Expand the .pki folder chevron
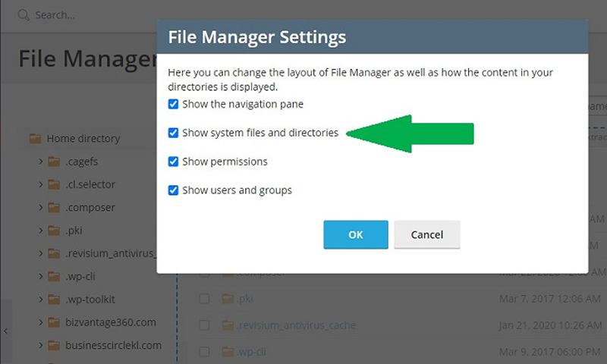The image size is (607, 364). click(x=40, y=231)
